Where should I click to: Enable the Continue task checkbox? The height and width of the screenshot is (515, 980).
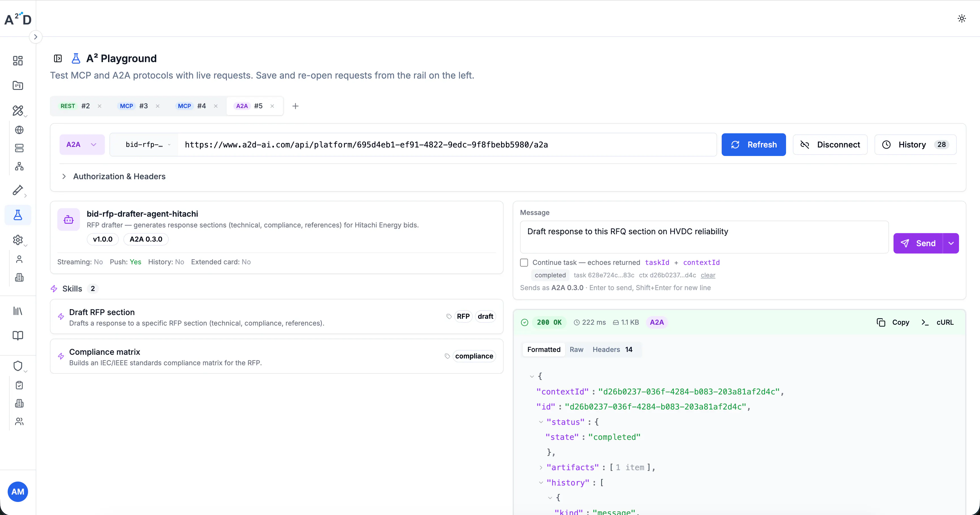[524, 262]
